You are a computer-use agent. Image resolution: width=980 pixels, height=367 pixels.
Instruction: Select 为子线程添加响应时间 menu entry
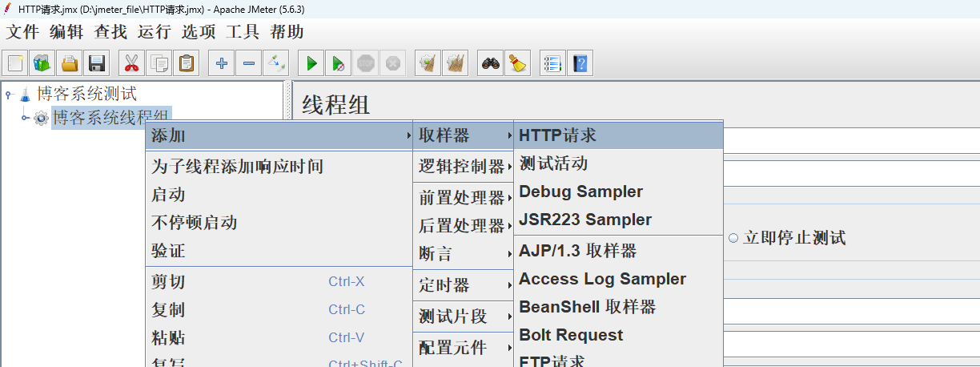pos(279,167)
